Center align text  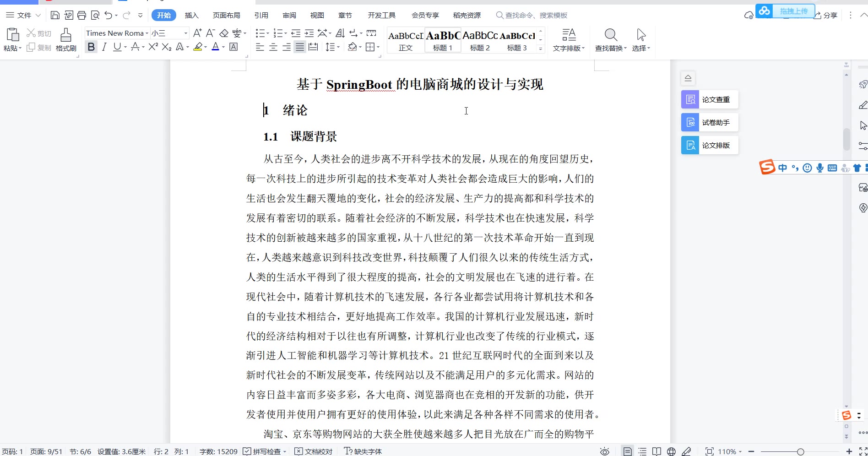273,47
